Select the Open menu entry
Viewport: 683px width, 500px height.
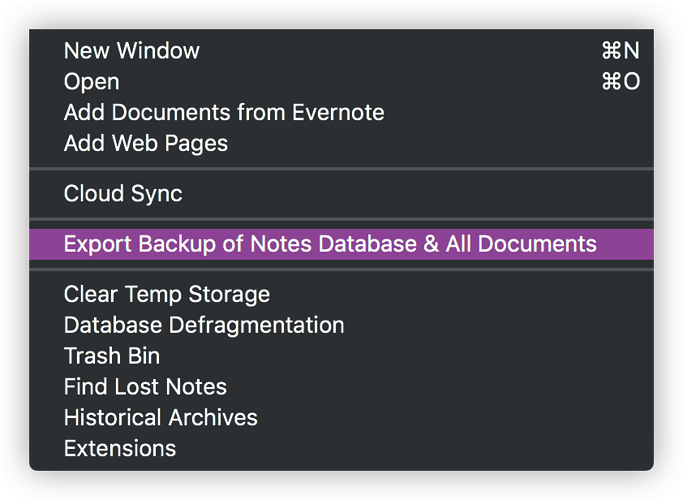pos(342,81)
